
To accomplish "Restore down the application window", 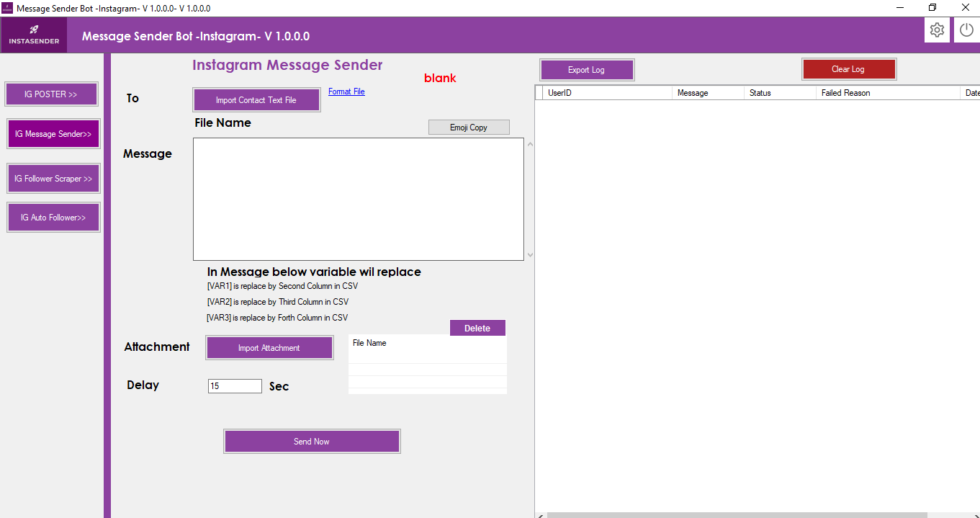I will [x=932, y=8].
